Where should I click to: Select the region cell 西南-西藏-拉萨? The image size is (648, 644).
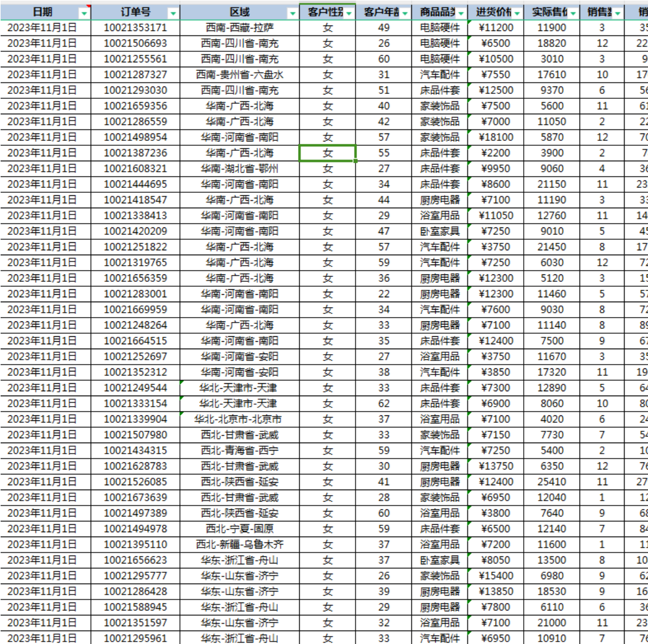tap(240, 28)
